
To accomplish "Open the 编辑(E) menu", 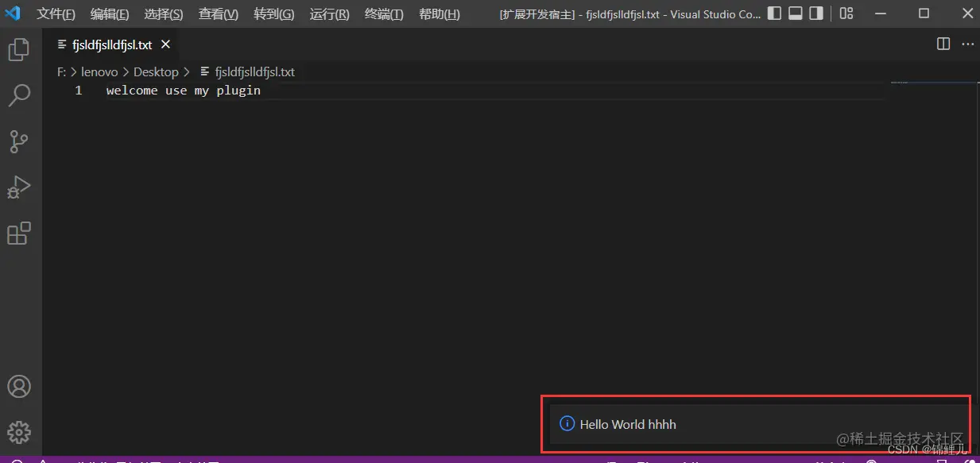I will [110, 14].
